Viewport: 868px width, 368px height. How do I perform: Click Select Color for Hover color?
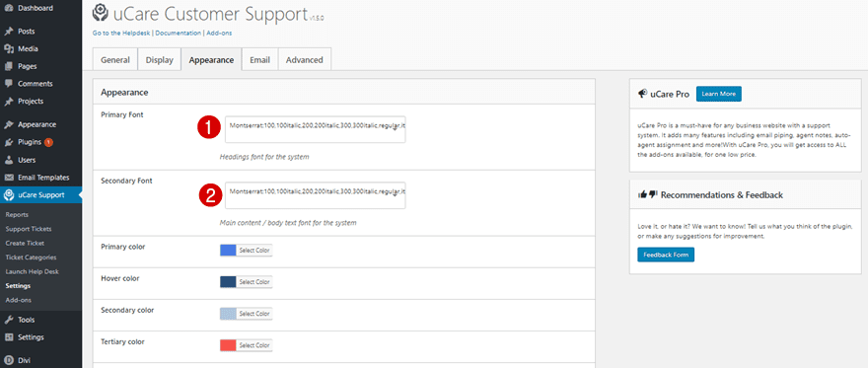point(254,282)
